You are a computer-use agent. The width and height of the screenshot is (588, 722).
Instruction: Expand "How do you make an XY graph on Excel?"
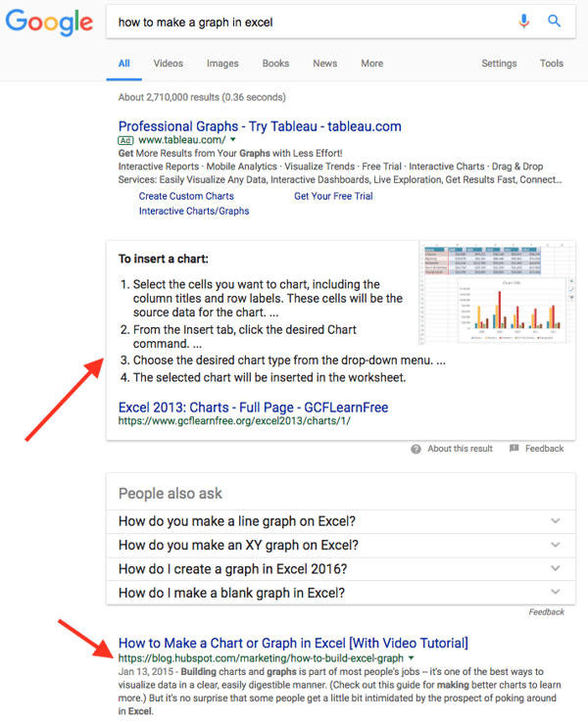click(x=555, y=545)
